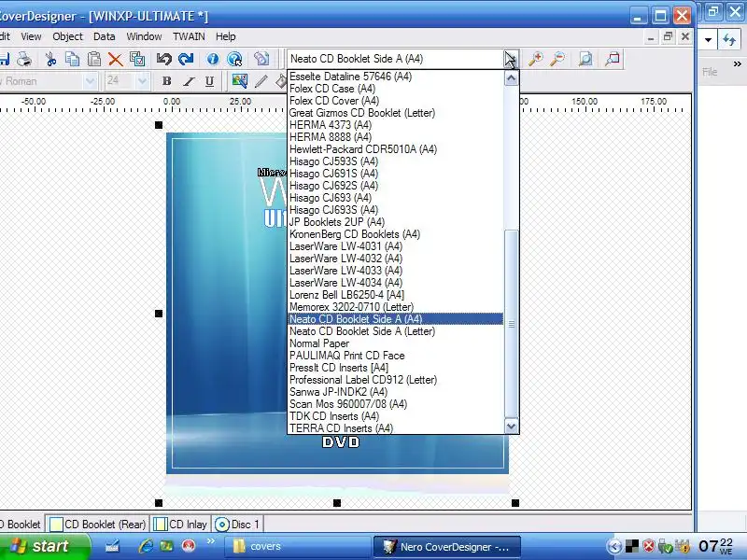
Task: Select PressIt CD Inserts [A4]
Action: tap(339, 368)
